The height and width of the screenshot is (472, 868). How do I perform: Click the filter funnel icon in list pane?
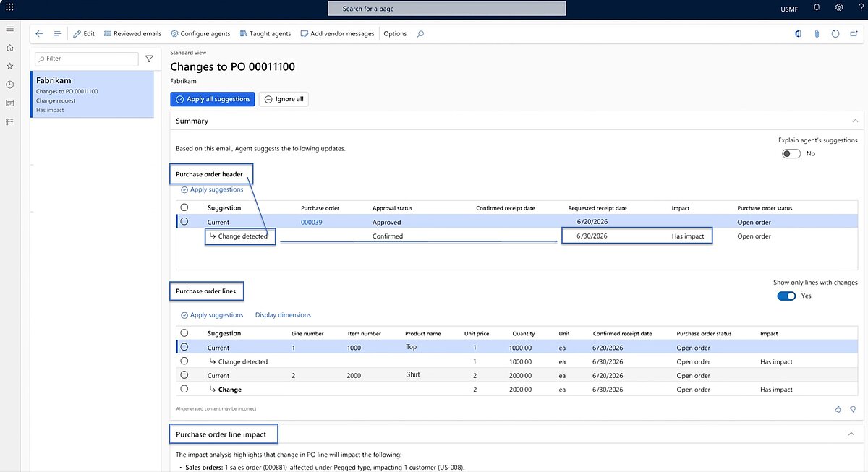click(x=149, y=59)
